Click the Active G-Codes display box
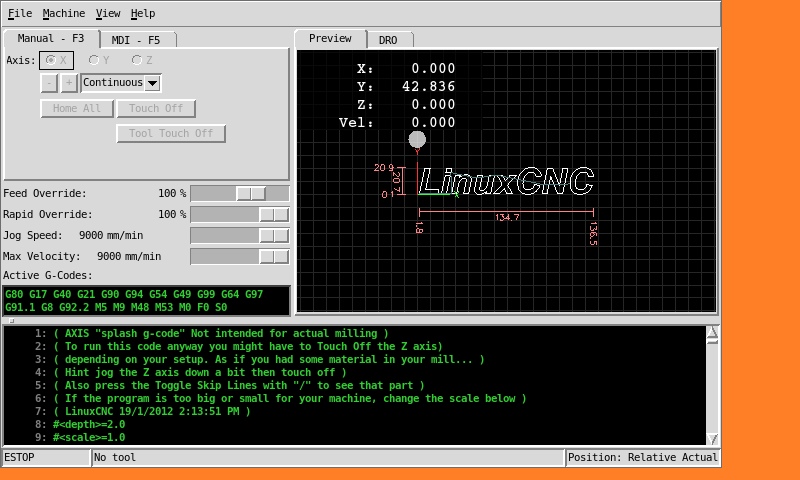Screen dimensions: 800x480 point(147,300)
